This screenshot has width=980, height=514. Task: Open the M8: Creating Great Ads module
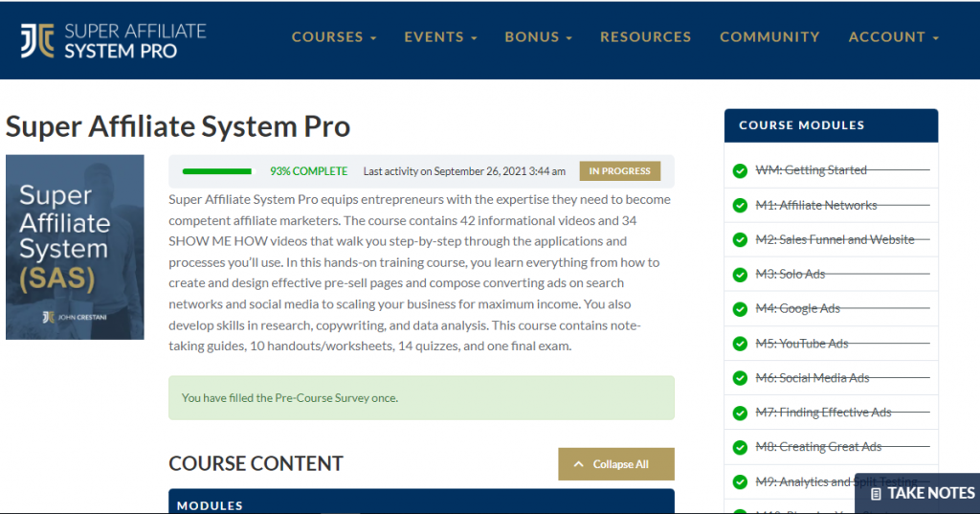818,446
